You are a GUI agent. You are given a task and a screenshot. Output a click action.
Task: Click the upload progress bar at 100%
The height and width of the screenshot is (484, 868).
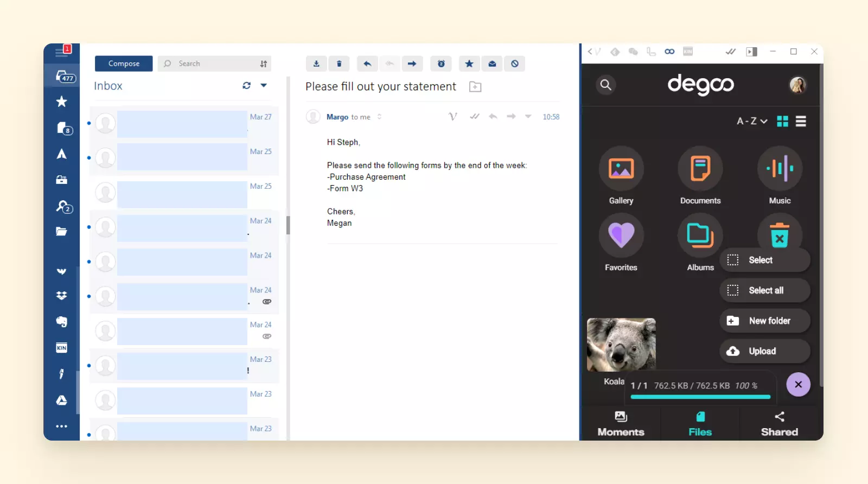700,397
